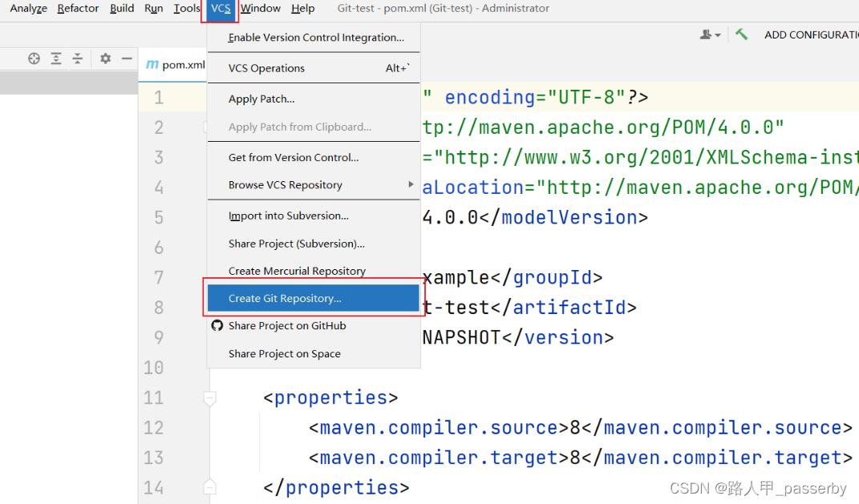Click the maven.apache.org/POM/4.0.0 URL
This screenshot has height=504, width=859.
coord(603,127)
